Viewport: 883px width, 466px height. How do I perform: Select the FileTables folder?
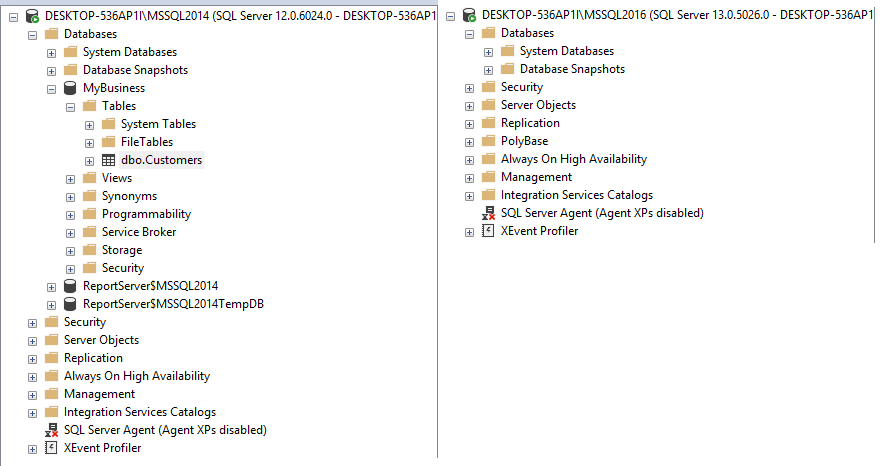[x=146, y=142]
